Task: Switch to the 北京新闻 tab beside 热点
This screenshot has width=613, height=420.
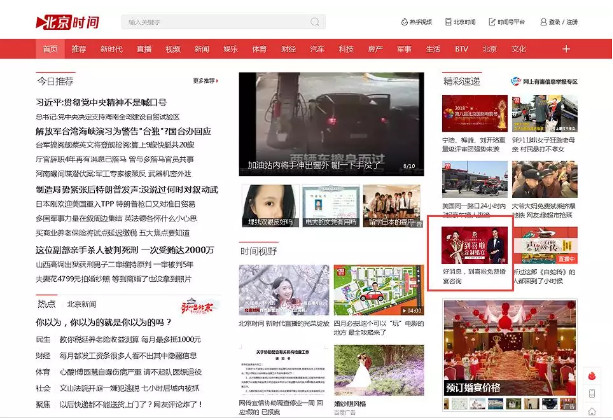Action: (x=81, y=303)
